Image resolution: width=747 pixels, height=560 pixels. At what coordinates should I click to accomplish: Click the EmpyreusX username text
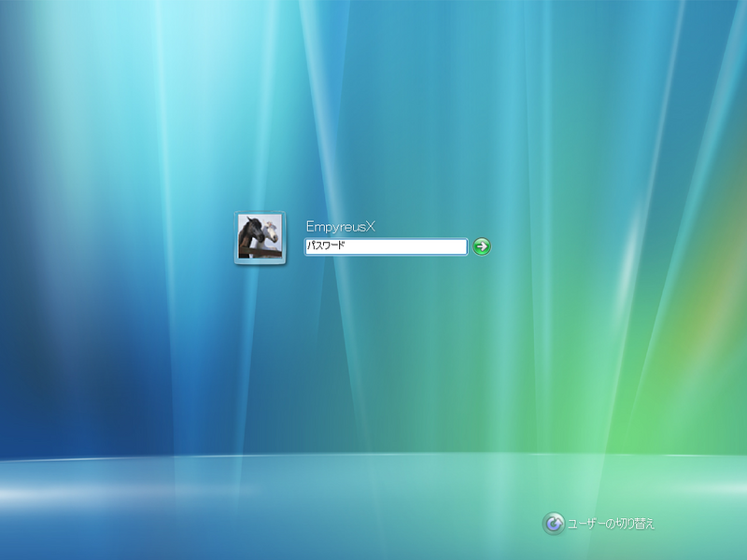(341, 227)
